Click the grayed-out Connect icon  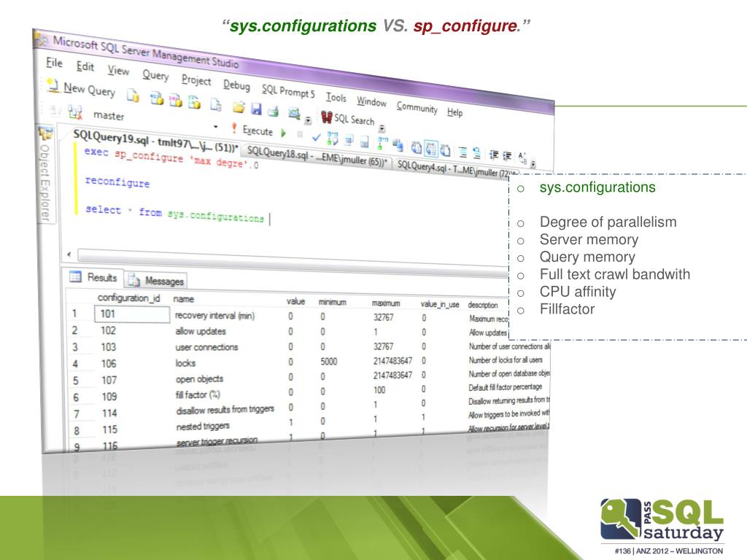point(54,111)
